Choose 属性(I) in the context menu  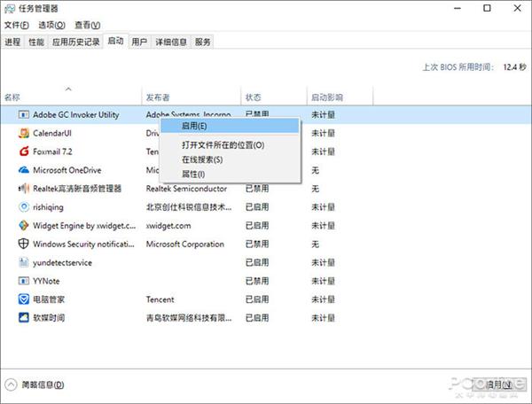(230, 175)
